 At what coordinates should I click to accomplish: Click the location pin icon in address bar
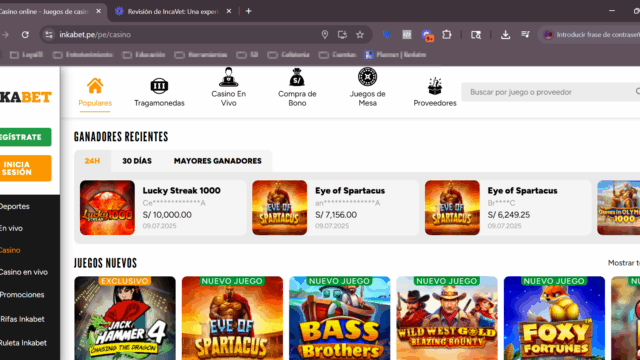(x=325, y=35)
